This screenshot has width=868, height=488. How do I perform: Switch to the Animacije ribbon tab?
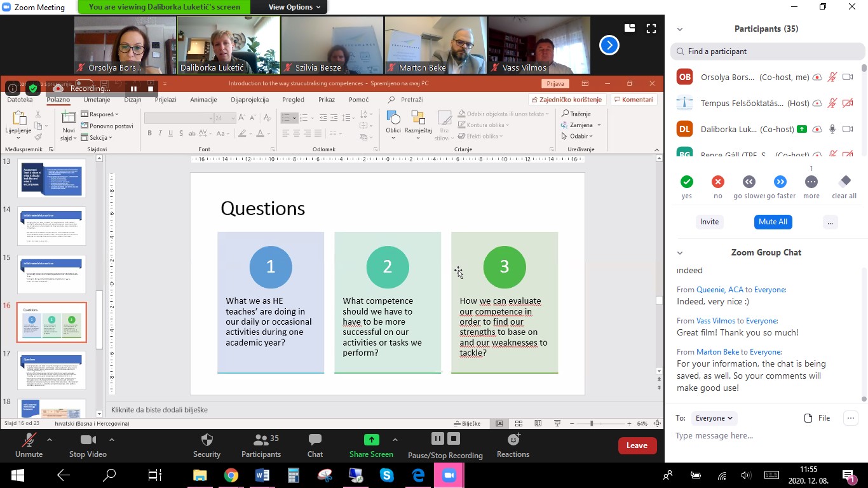pos(203,100)
